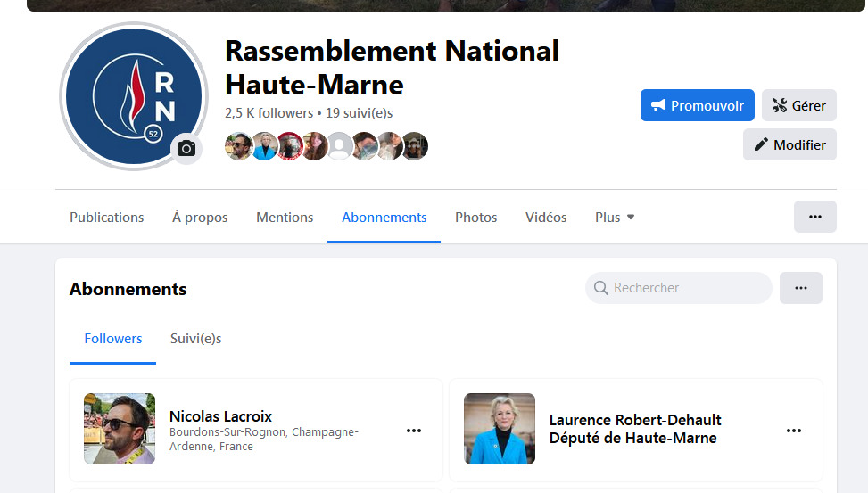Open the Mentions tab
868x493 pixels.
[x=285, y=217]
